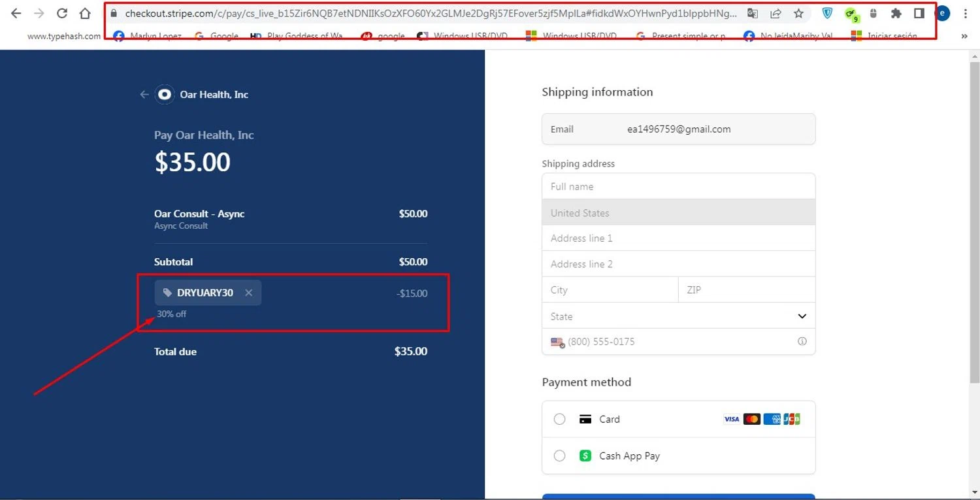Open the profile avatar 'e'
Image resolution: width=980 pixels, height=500 pixels.
[942, 13]
